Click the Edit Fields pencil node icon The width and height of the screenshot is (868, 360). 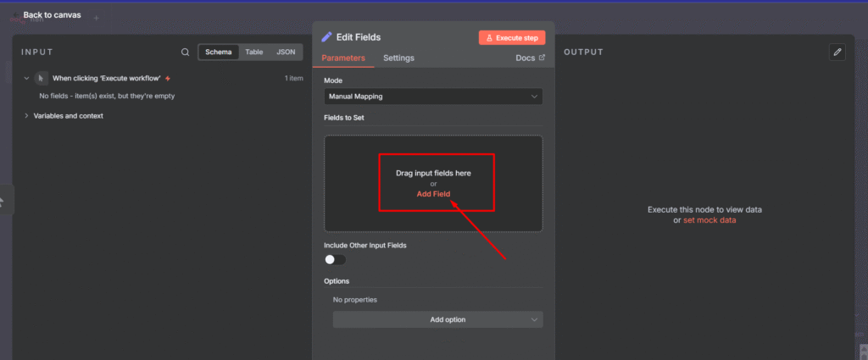[327, 37]
